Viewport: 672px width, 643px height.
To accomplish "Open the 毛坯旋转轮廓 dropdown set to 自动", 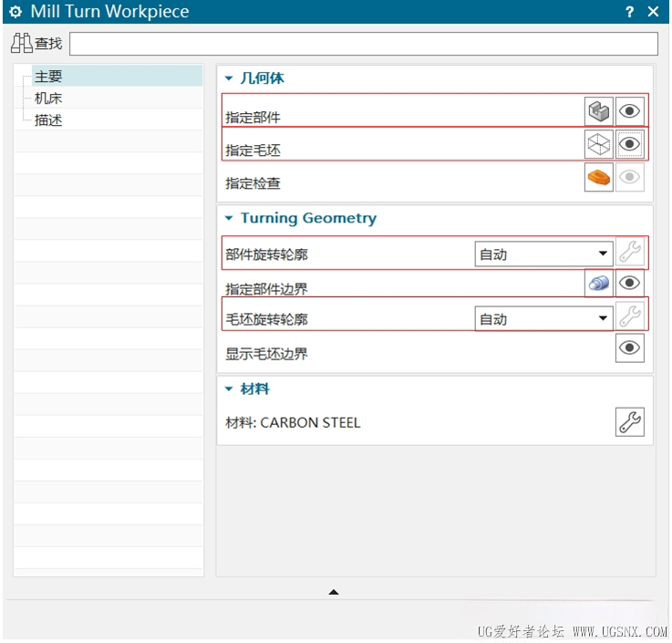I will coord(543,318).
